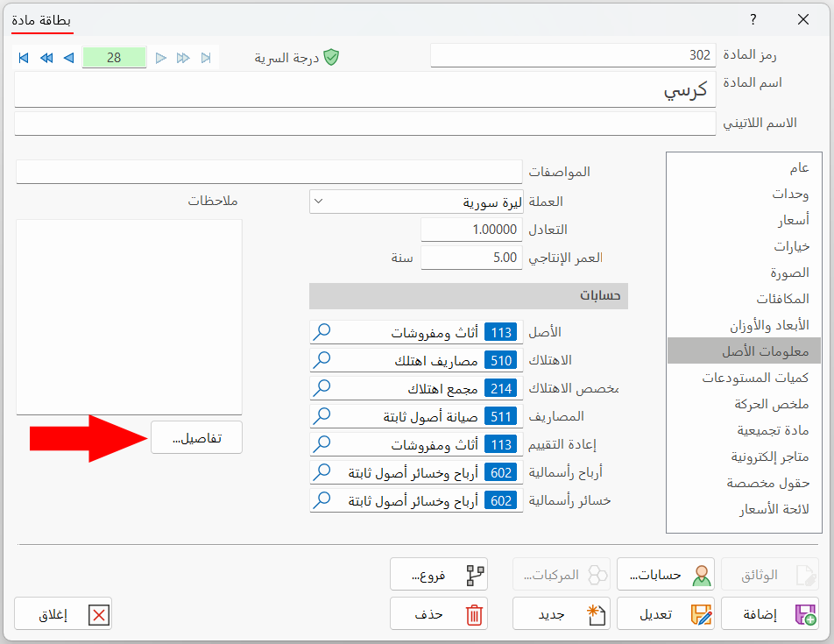Image resolution: width=834 pixels, height=644 pixels.
Task: Switch to خيارات section
Action: click(x=744, y=246)
